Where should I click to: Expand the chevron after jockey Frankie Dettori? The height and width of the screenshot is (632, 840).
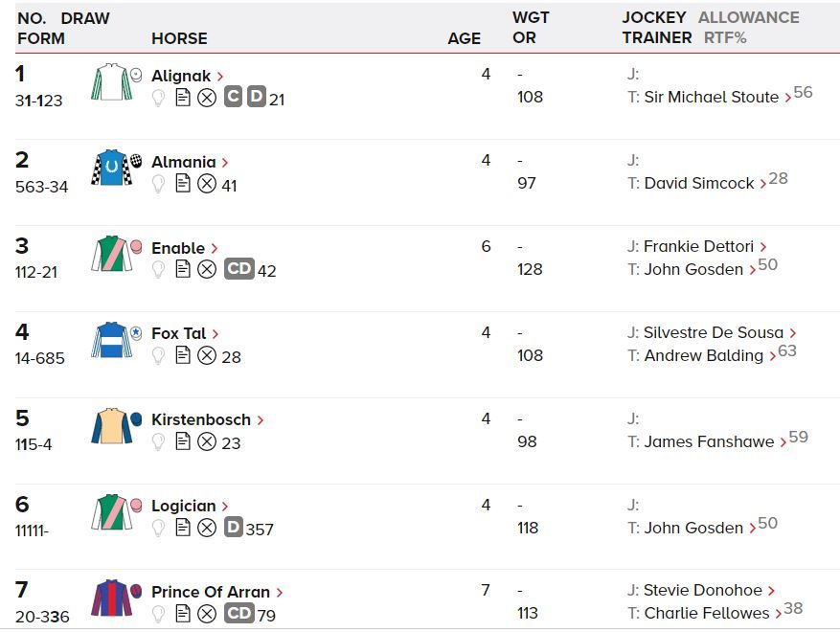(763, 247)
